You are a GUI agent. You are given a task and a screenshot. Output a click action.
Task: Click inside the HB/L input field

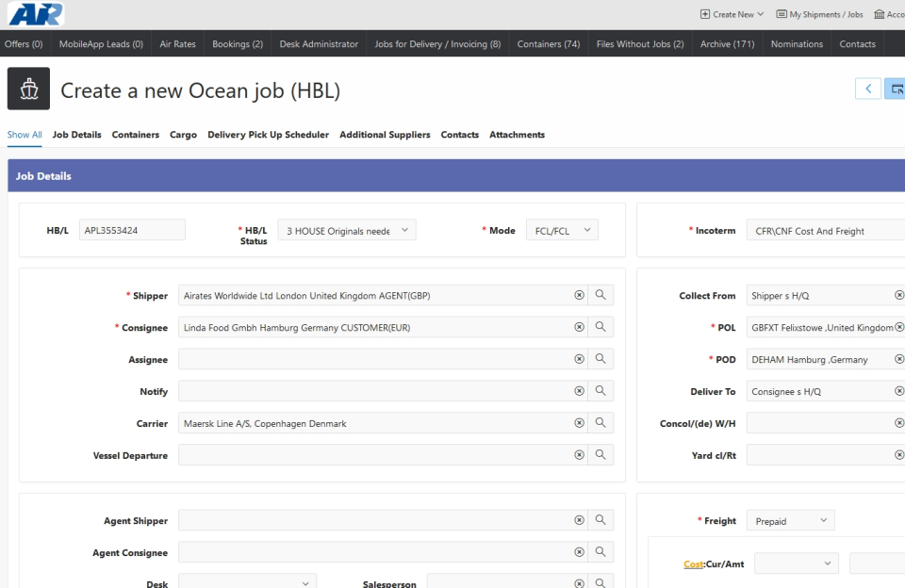pyautogui.click(x=132, y=229)
